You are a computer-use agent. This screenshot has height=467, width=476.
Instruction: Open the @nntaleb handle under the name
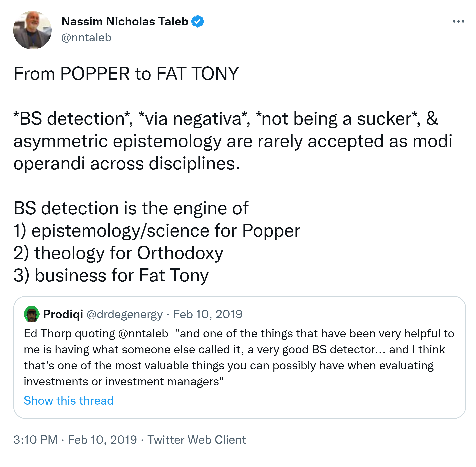86,38
